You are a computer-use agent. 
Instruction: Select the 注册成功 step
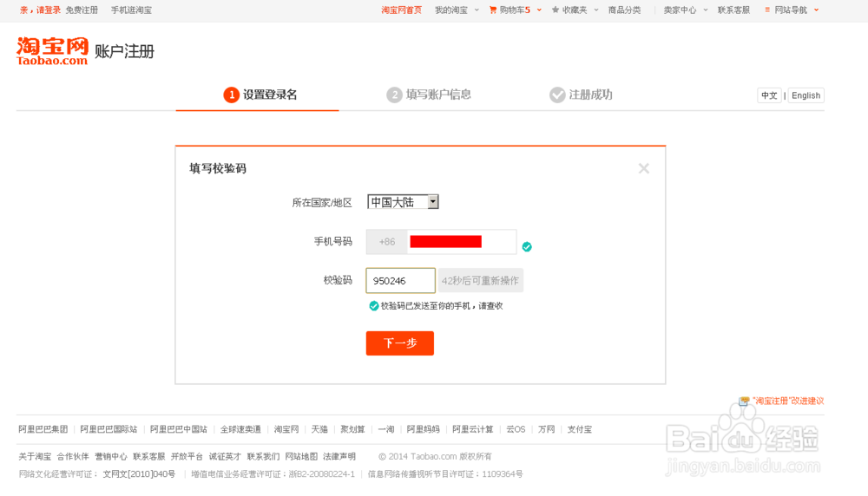(x=581, y=95)
